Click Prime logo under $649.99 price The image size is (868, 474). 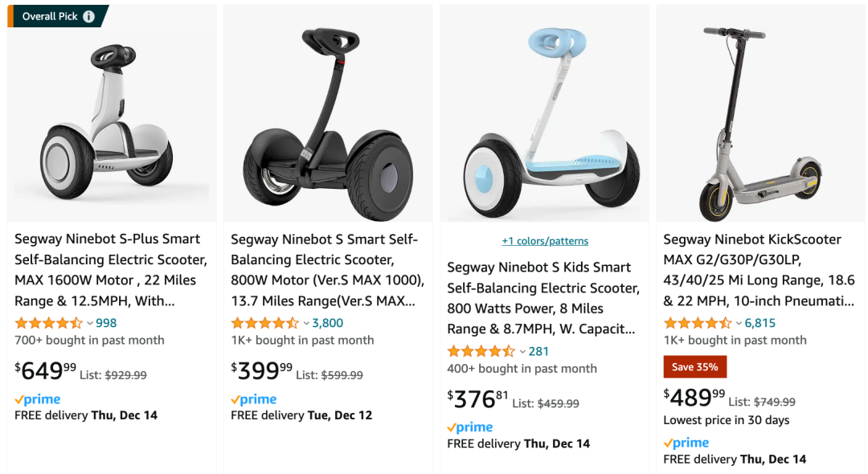(x=38, y=399)
